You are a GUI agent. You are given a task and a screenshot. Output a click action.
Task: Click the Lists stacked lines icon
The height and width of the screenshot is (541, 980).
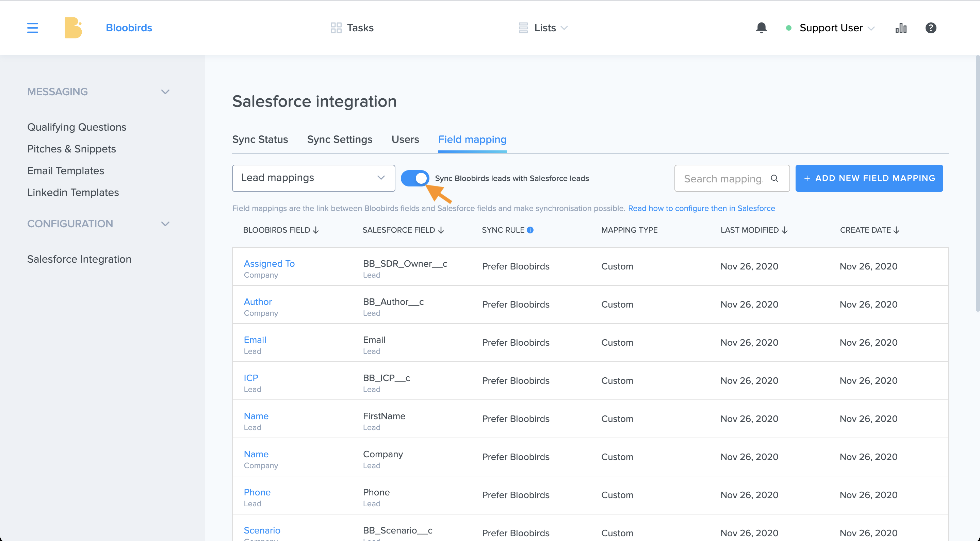pos(523,28)
